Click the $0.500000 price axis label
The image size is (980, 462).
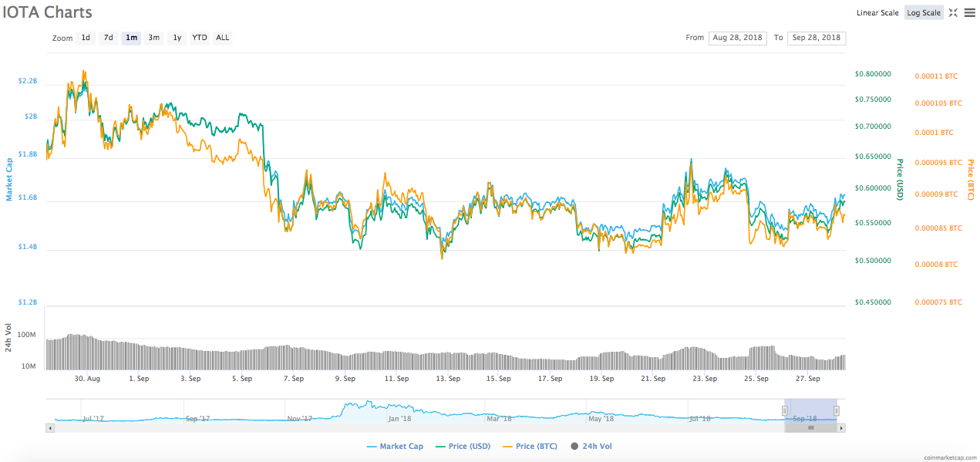[873, 261]
